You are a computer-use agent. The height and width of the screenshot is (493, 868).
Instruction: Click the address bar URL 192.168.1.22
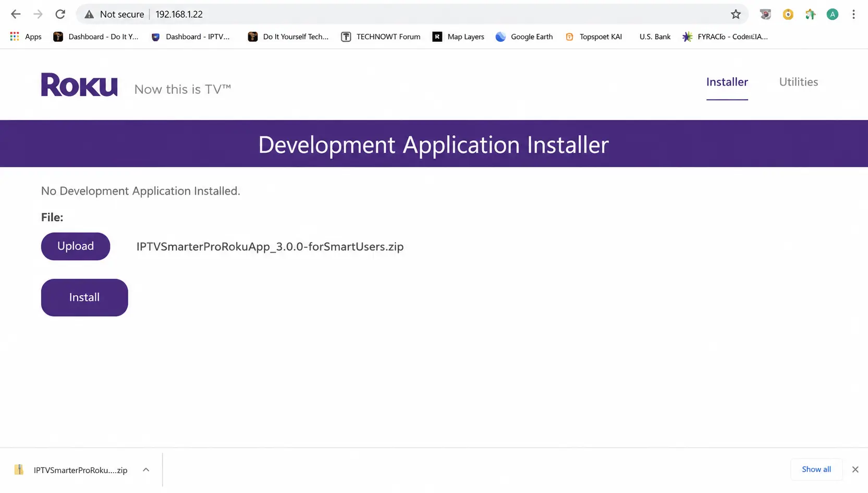(179, 14)
